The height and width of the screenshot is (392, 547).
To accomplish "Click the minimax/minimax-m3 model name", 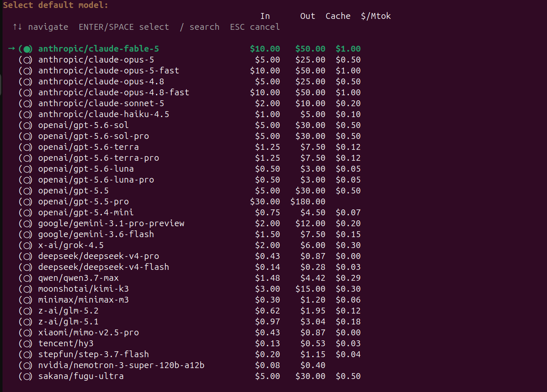I will (83, 300).
